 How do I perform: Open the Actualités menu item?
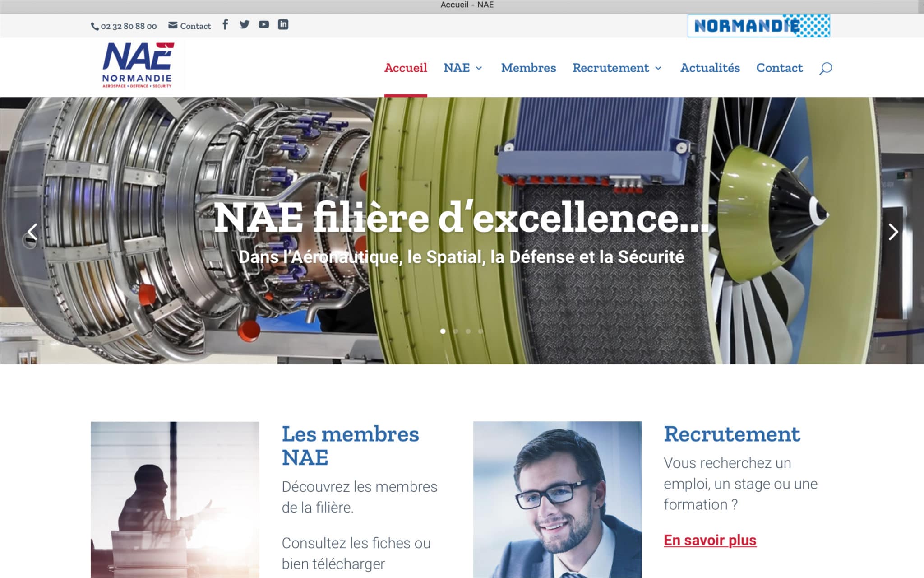coord(710,68)
